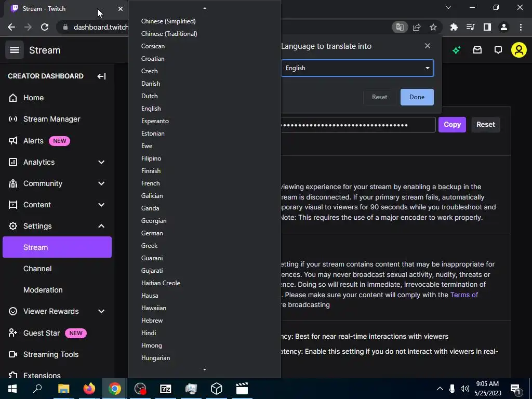Image resolution: width=532 pixels, height=399 pixels.
Task: Click the Streaming Tools camera icon
Action: point(13,354)
